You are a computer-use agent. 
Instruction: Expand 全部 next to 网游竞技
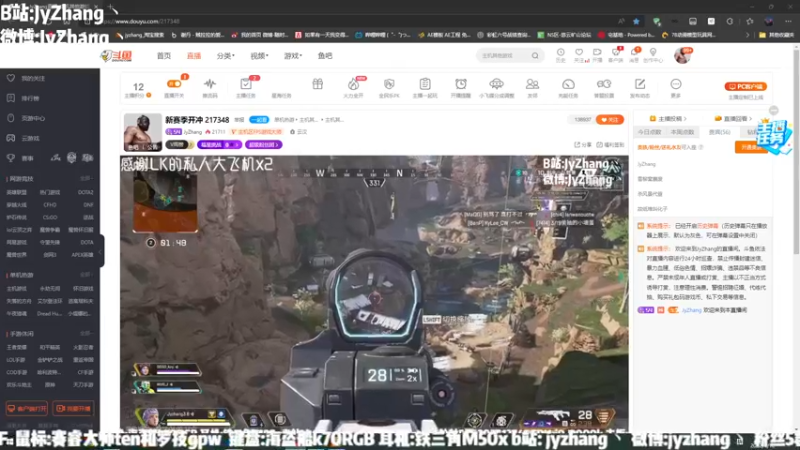[x=86, y=179]
